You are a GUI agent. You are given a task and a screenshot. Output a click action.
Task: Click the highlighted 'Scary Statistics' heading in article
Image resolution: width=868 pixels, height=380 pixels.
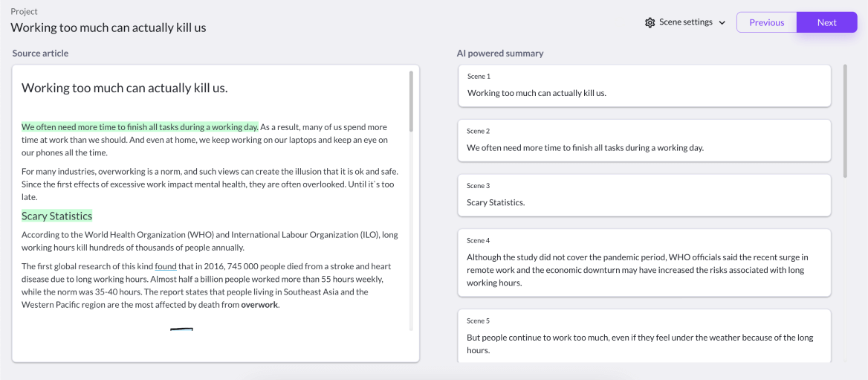click(56, 216)
